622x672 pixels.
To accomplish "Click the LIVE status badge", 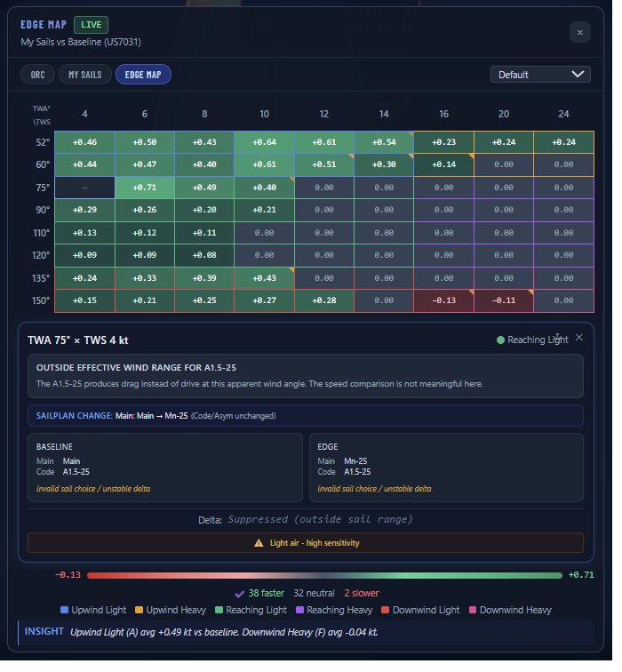I will (x=92, y=25).
